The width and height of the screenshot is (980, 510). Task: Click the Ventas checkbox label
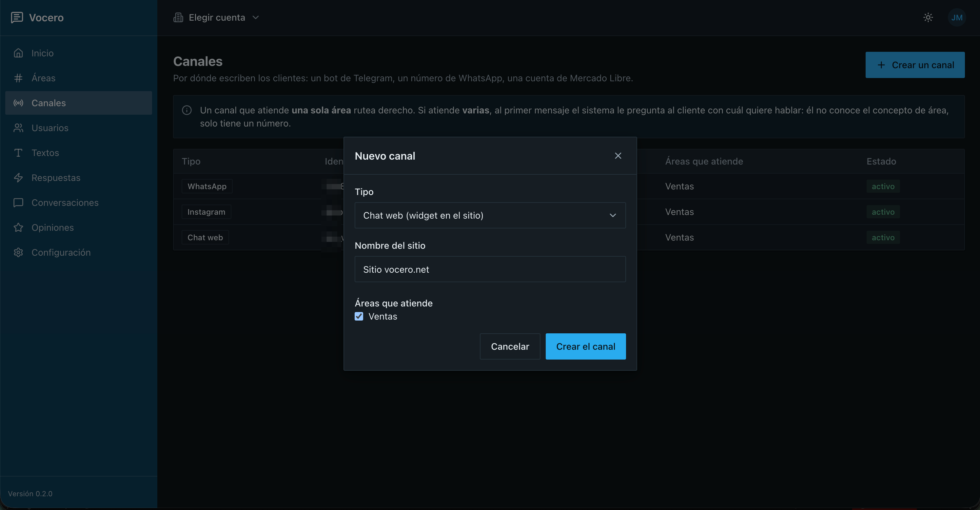[383, 316]
